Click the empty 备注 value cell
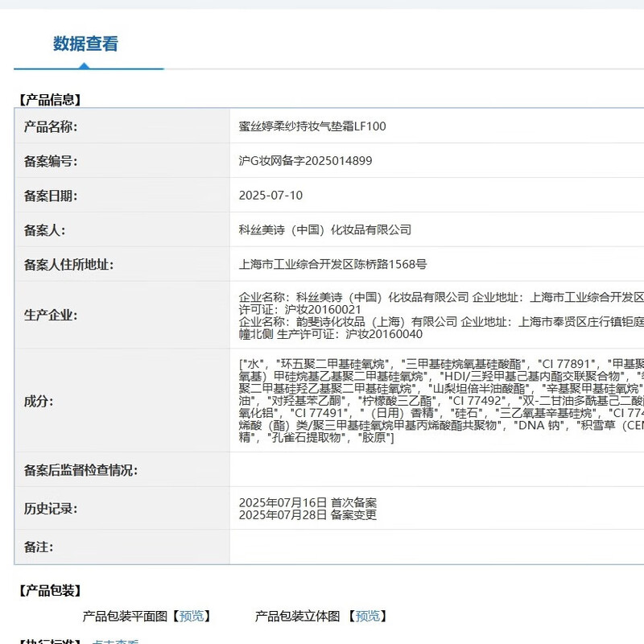 click(x=436, y=547)
